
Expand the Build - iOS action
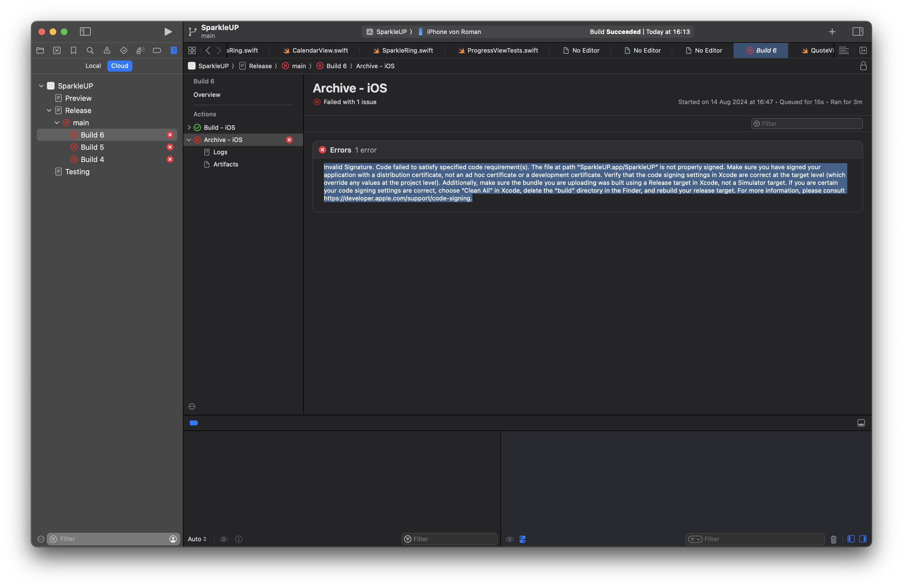point(189,128)
